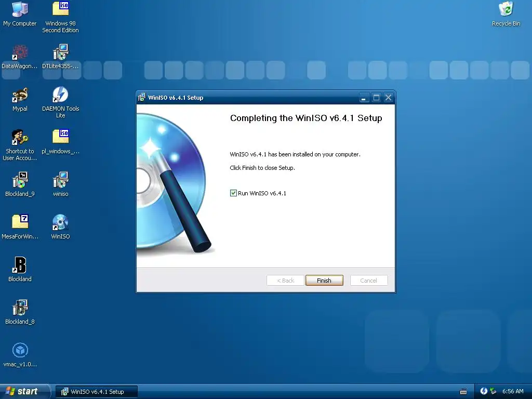Select DataWagon shortcut icon on desktop
Viewport: 532px width, 399px height.
coord(20,56)
